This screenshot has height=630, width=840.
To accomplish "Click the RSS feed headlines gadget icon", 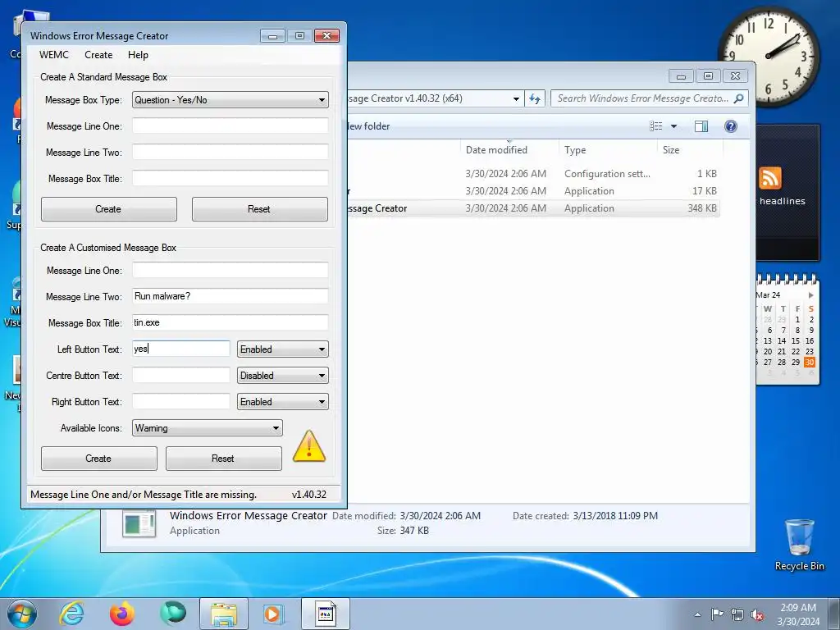I will [769, 178].
